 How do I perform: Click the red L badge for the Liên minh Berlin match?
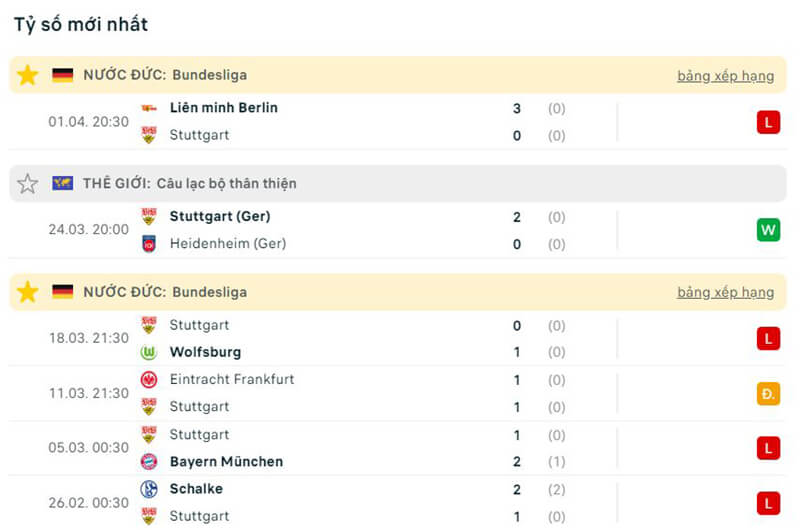[767, 122]
